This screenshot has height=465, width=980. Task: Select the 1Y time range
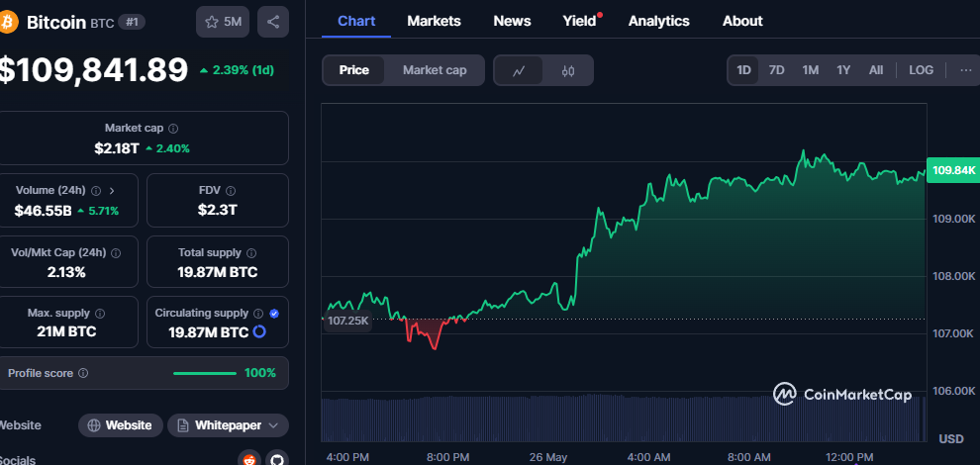coord(843,70)
